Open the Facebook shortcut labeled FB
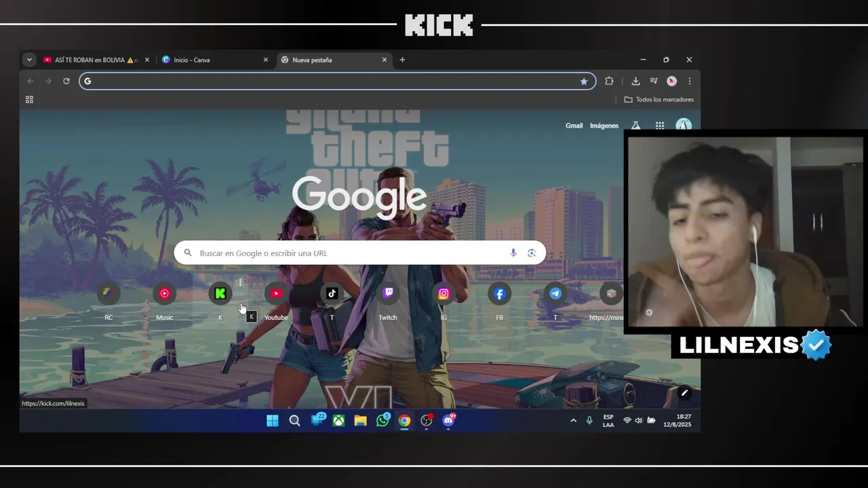This screenshot has width=868, height=488. (500, 293)
